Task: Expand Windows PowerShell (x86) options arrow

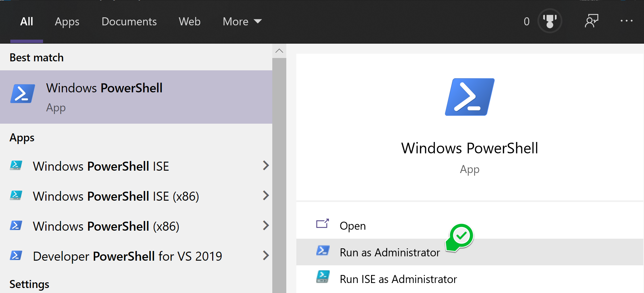Action: pos(266,226)
